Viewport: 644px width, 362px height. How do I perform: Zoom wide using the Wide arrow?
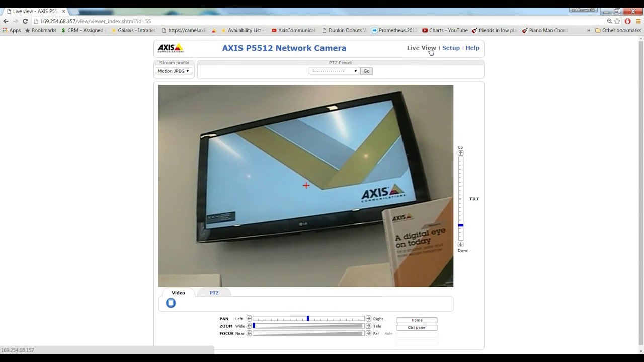(249, 326)
